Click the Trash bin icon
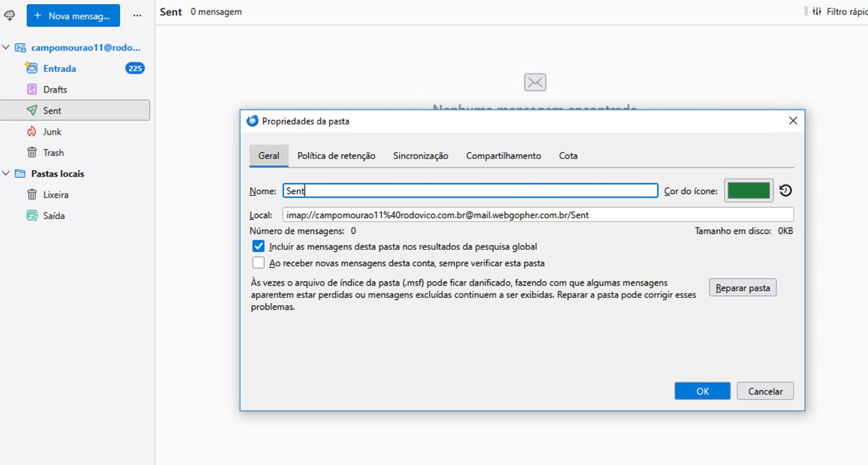 [32, 153]
